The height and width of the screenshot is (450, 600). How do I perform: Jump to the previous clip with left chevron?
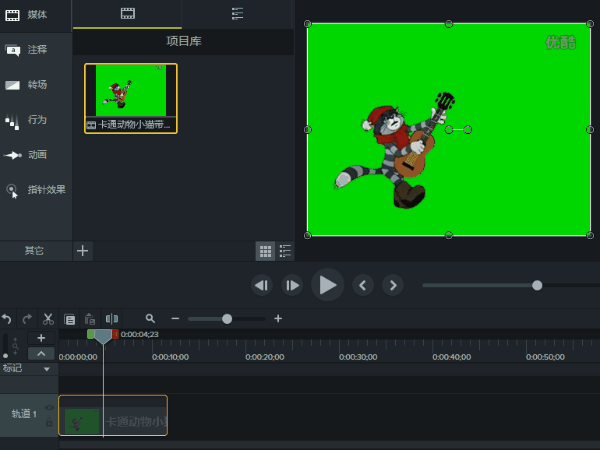click(363, 285)
